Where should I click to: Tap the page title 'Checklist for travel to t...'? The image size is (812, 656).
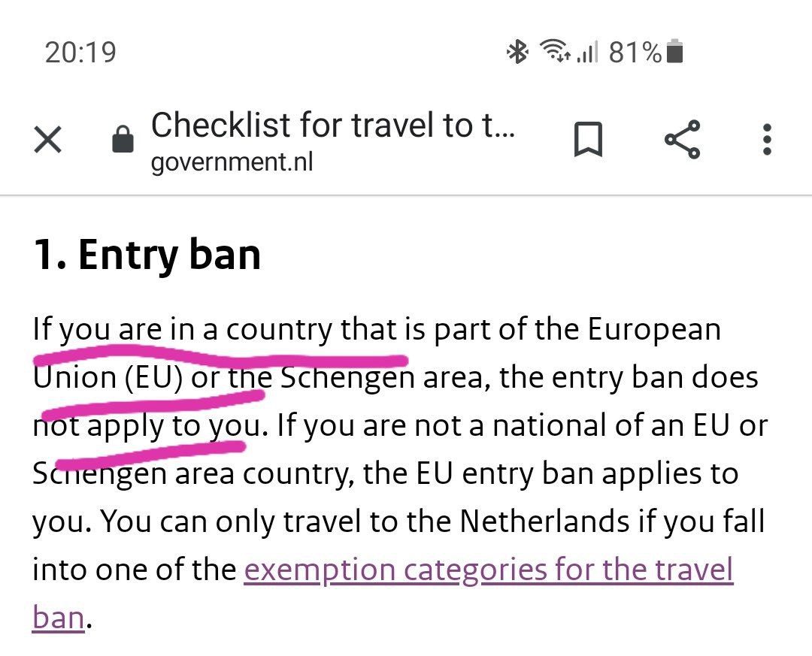click(x=333, y=125)
